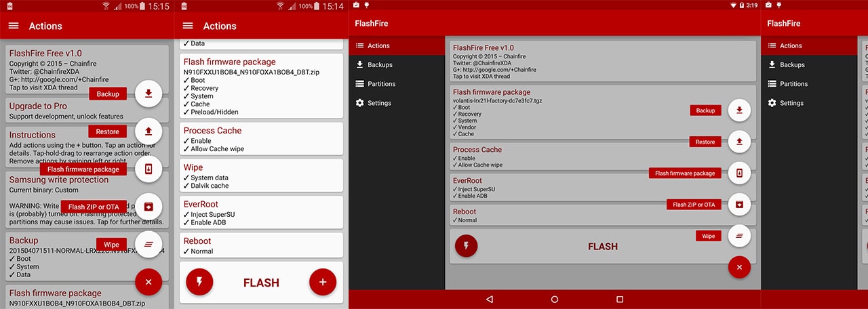
Task: Tap the red Wipe label on 3:19 tablet
Action: pos(708,236)
